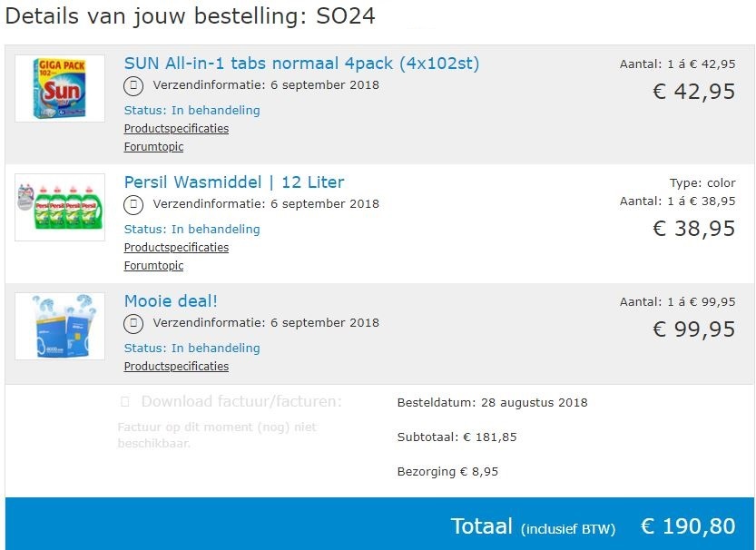Click status In behandeling for Mooie deal

(x=191, y=349)
